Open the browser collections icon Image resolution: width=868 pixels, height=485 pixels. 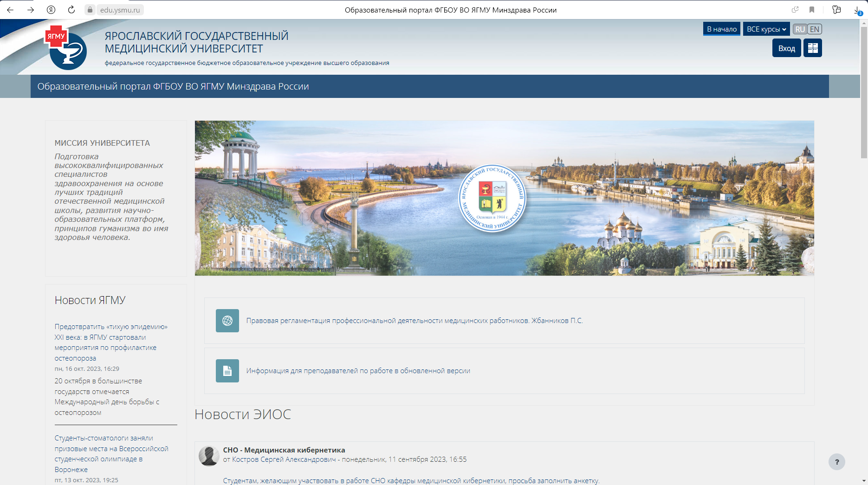pos(836,10)
